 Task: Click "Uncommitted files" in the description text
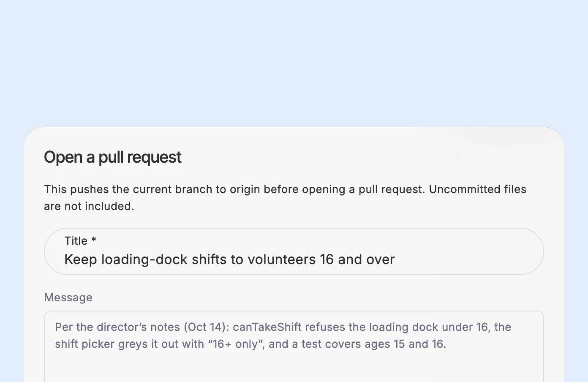477,189
